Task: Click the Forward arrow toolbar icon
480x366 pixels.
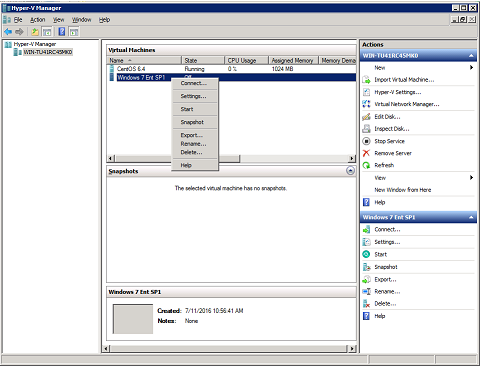Action: click(x=19, y=32)
